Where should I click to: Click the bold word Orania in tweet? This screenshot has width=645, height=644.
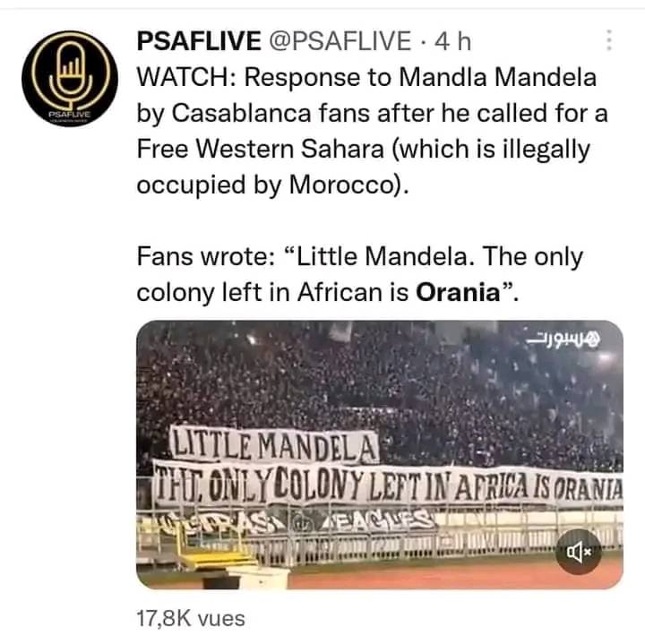pyautogui.click(x=458, y=293)
